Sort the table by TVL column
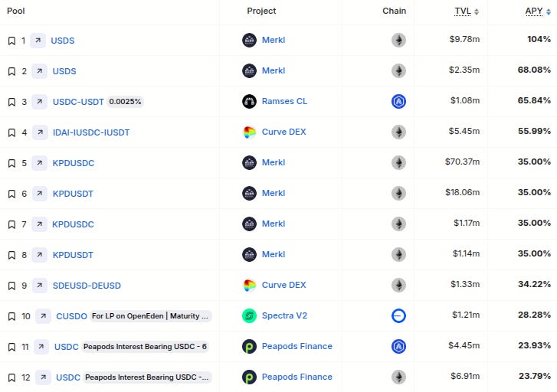 pos(467,11)
